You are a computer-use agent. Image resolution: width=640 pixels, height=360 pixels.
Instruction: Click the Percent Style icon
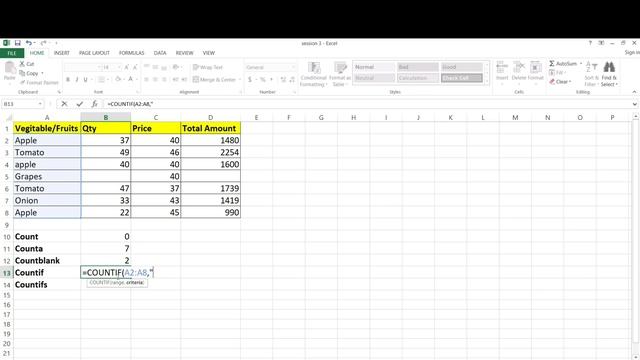tap(262, 80)
